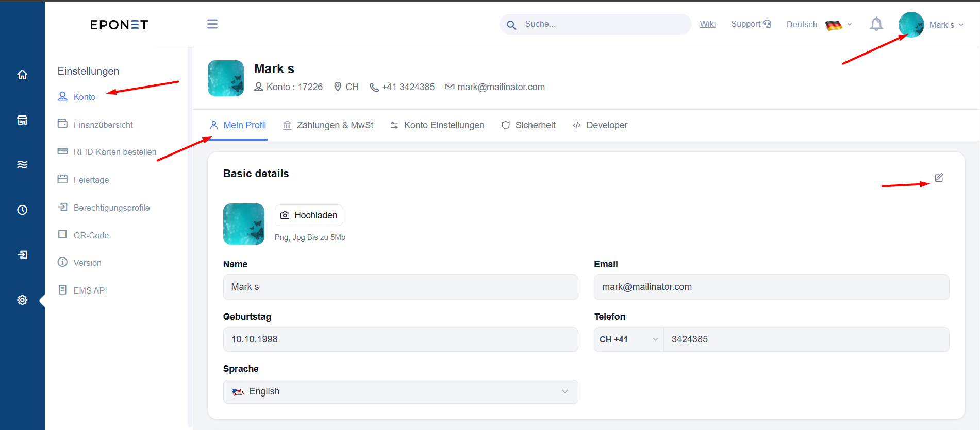Open RFID-Karten bestellen menu item
This screenshot has width=980, height=430.
click(114, 152)
